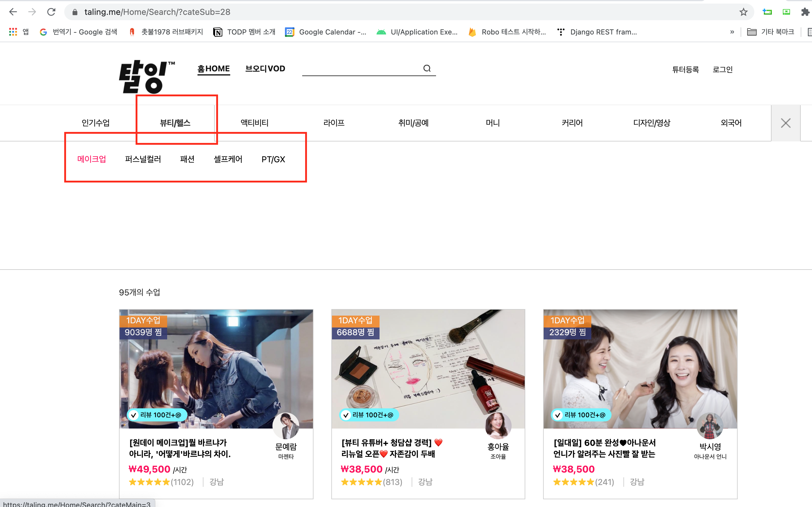The image size is (812, 507).
Task: Open the Chrome extensions puzzle icon
Action: click(x=805, y=12)
